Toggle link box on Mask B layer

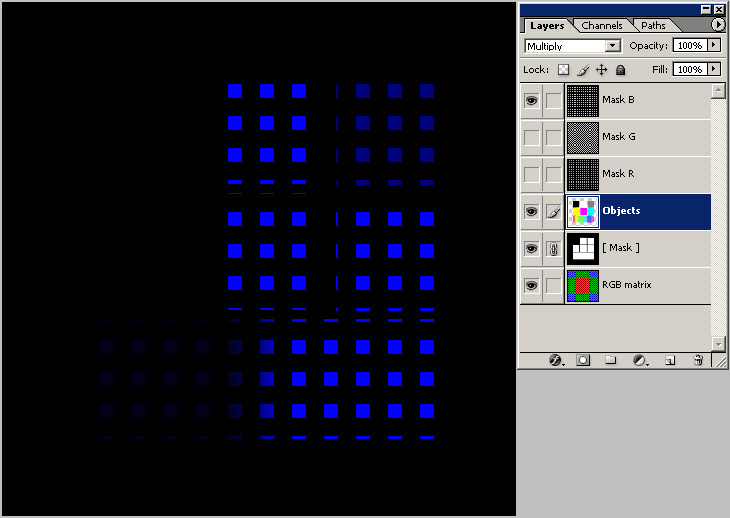pyautogui.click(x=554, y=100)
